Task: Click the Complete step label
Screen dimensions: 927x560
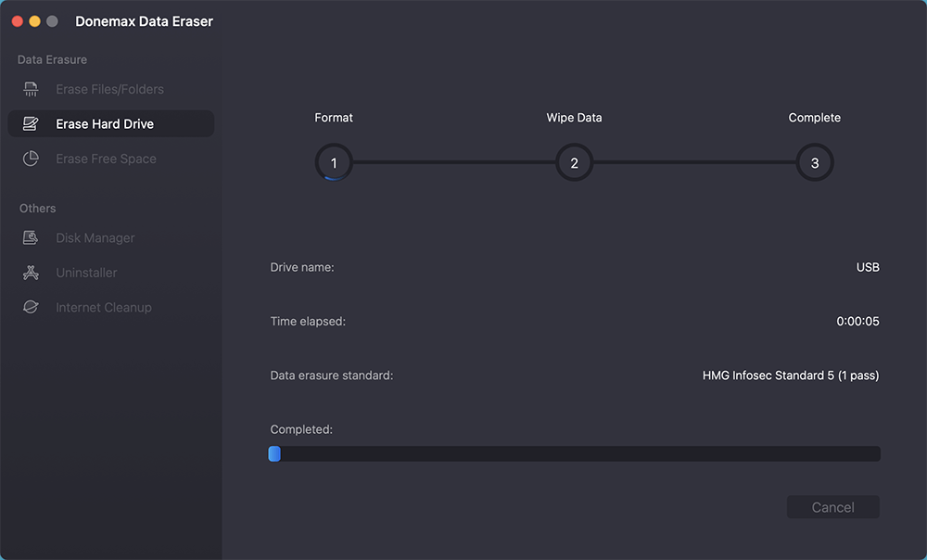Action: click(814, 117)
